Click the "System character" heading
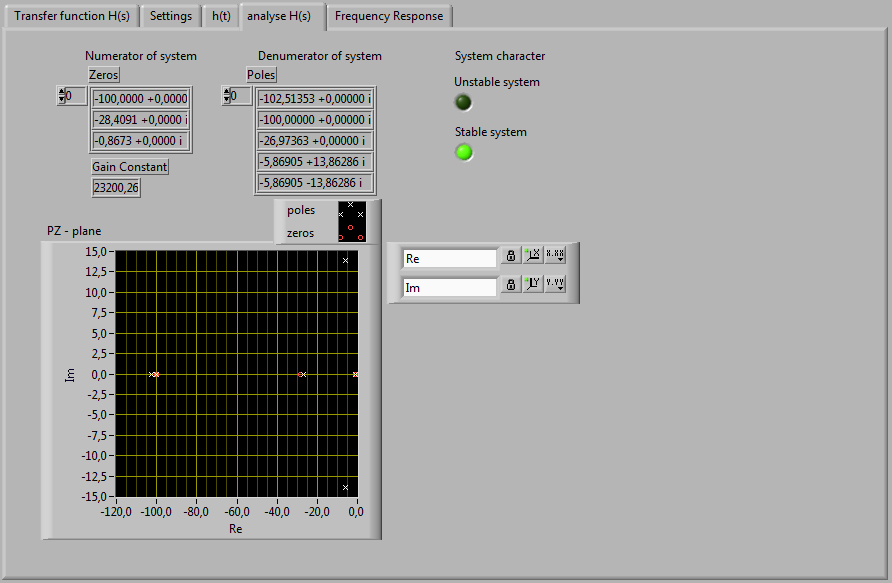Image resolution: width=892 pixels, height=583 pixels. (x=500, y=56)
